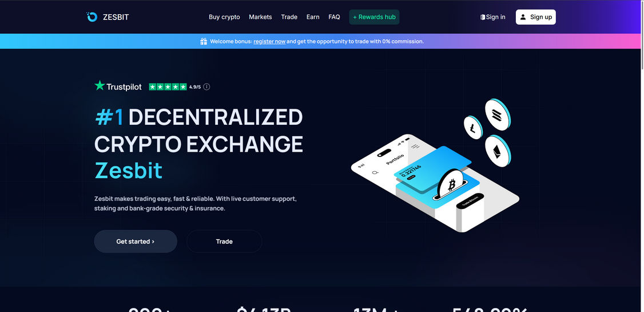Click the Ethereum coin icon

tap(498, 151)
